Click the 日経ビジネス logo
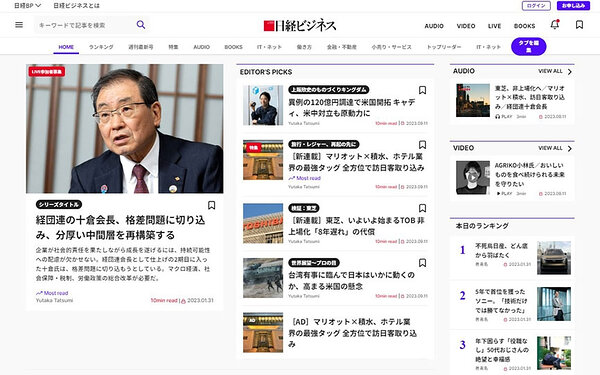 tap(300, 26)
